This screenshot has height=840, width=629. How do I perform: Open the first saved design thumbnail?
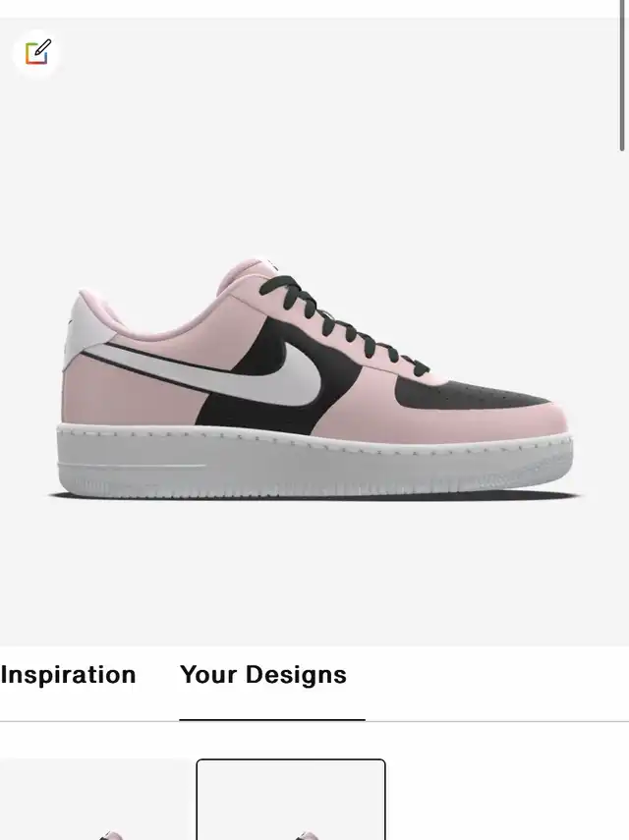pyautogui.click(x=95, y=800)
